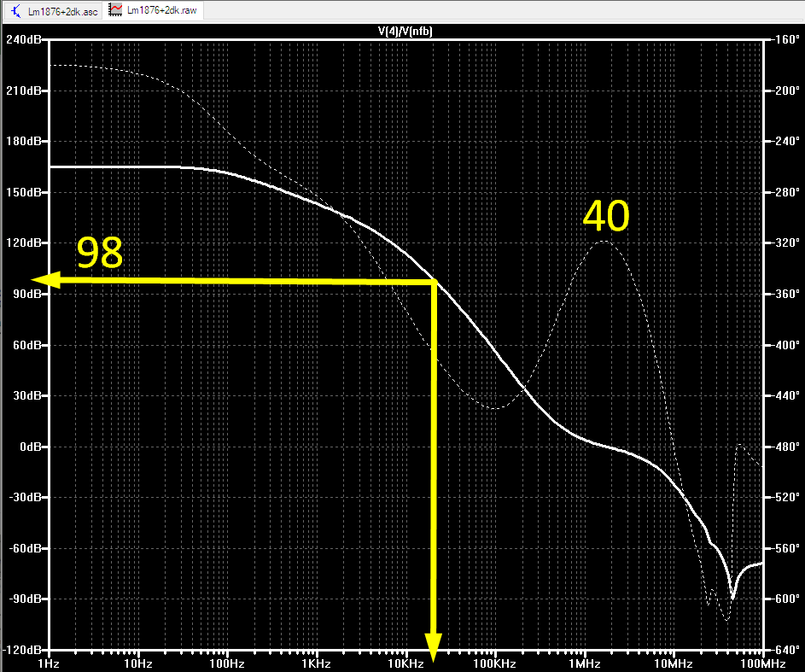805x672 pixels.
Task: Click the 100MHz label on the frequency axis
Action: point(763,663)
